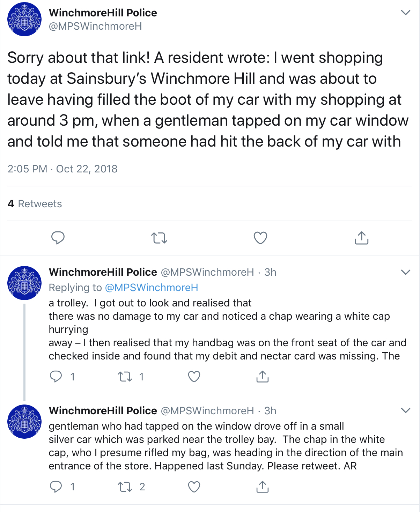
Task: Retweet the 'a trolley' reply tweet
Action: click(x=125, y=377)
